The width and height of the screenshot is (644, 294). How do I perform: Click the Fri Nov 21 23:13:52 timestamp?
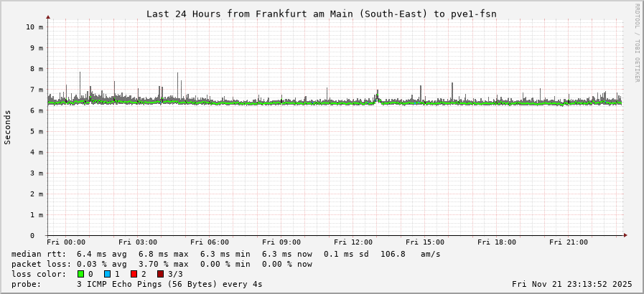point(571,284)
